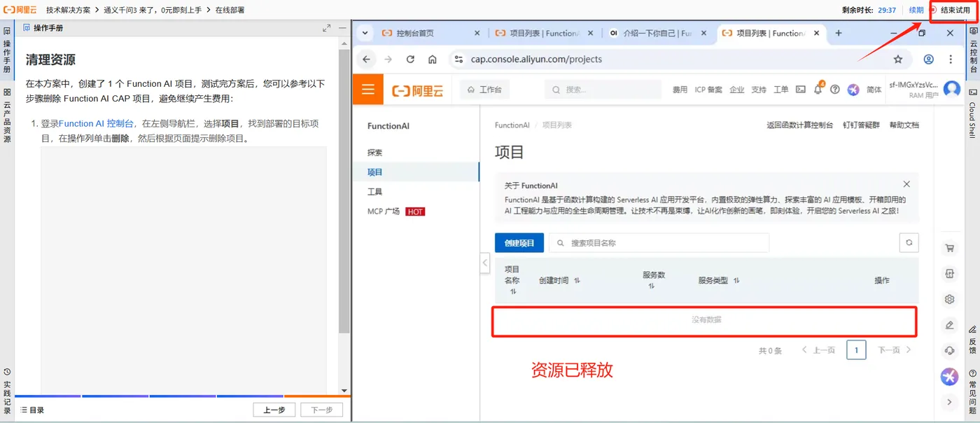Open MCP 广场 in the sidebar
The height and width of the screenshot is (423, 980).
click(384, 211)
